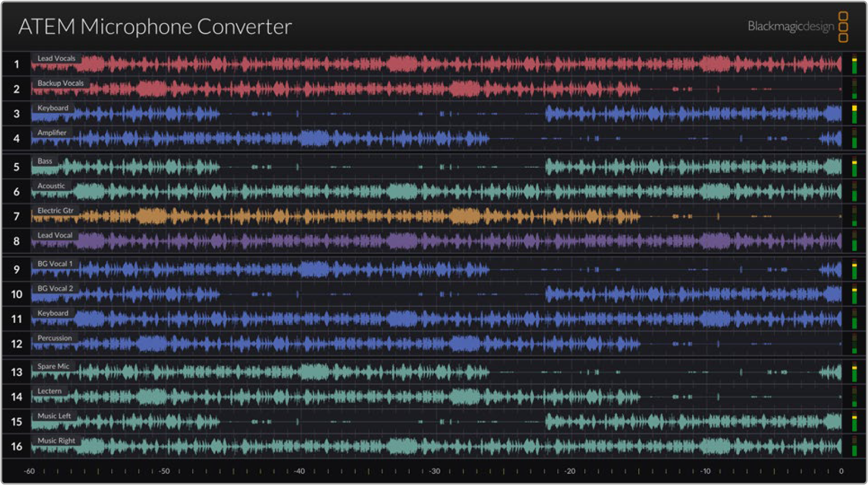Click channel number 1
868x485 pixels.
(17, 64)
